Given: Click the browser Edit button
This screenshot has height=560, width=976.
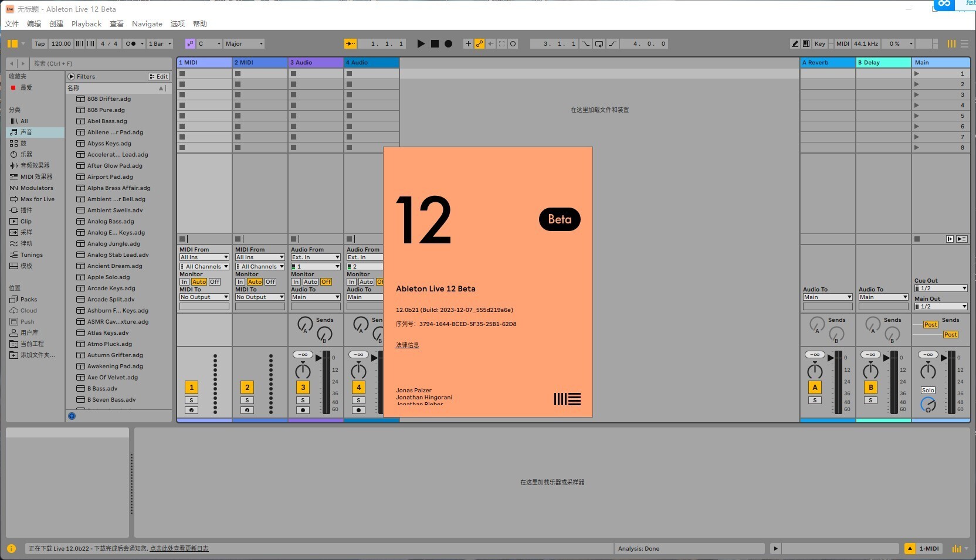Looking at the screenshot, I should point(159,76).
